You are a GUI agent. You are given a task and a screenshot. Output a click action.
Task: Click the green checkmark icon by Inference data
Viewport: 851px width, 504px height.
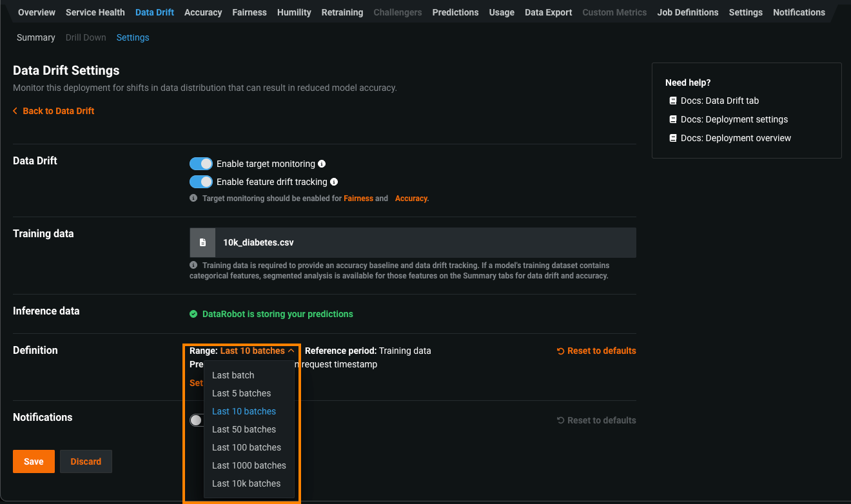(x=193, y=314)
